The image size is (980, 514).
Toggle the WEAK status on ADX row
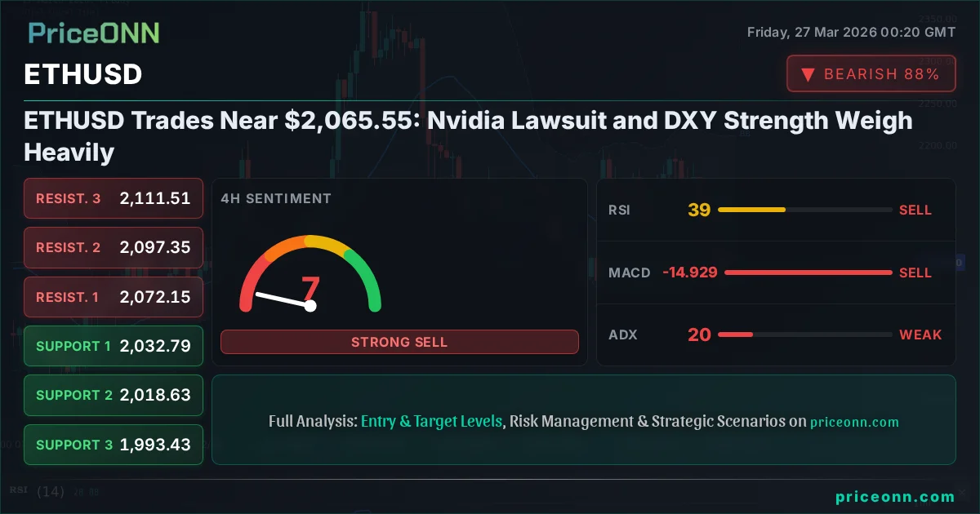(920, 335)
